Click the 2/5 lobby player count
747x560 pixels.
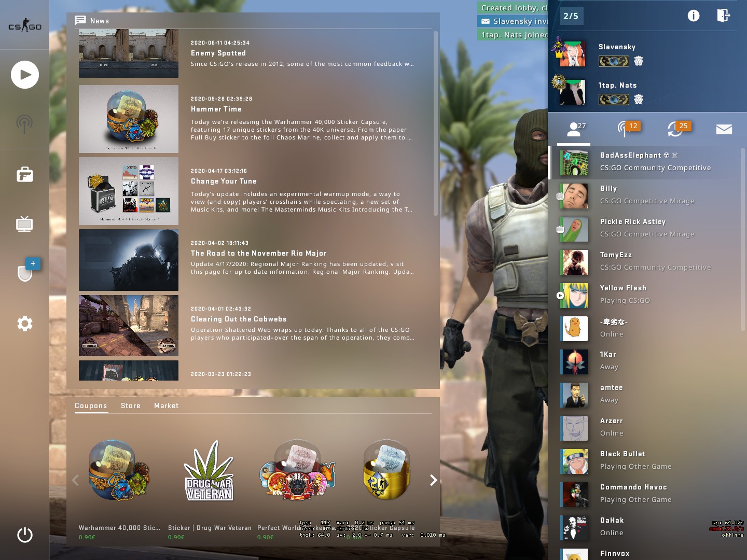pos(571,16)
